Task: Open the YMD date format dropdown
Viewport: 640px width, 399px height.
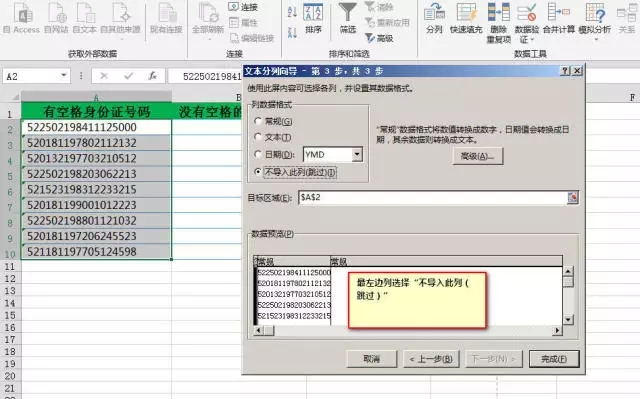Action: 357,155
